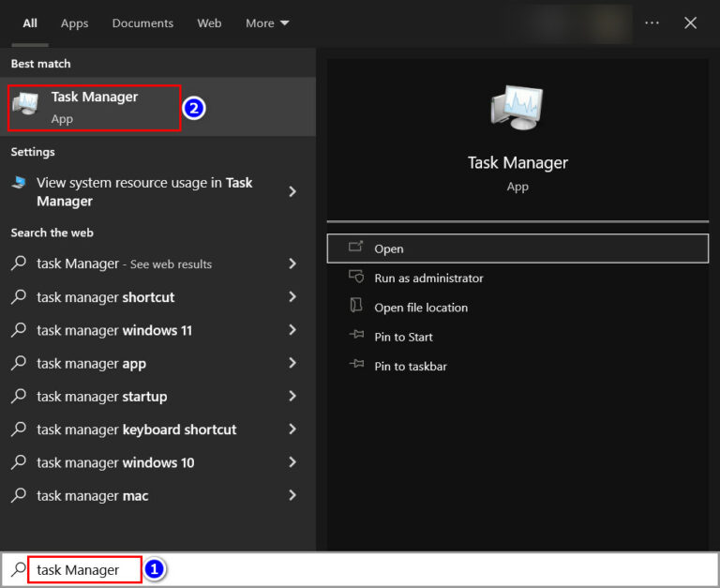
Task: Expand arrow for View system resource usage
Action: click(x=292, y=191)
